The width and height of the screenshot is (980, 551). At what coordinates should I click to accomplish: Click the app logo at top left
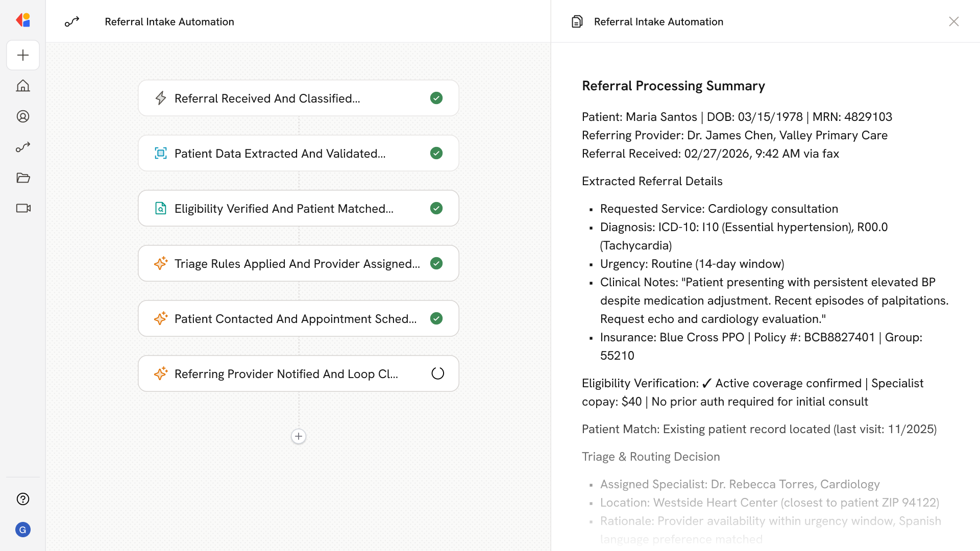[23, 20]
